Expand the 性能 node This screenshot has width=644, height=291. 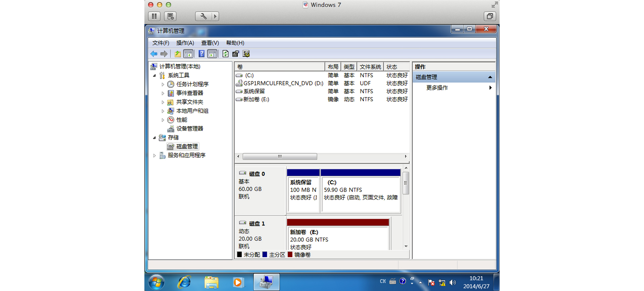tap(163, 120)
